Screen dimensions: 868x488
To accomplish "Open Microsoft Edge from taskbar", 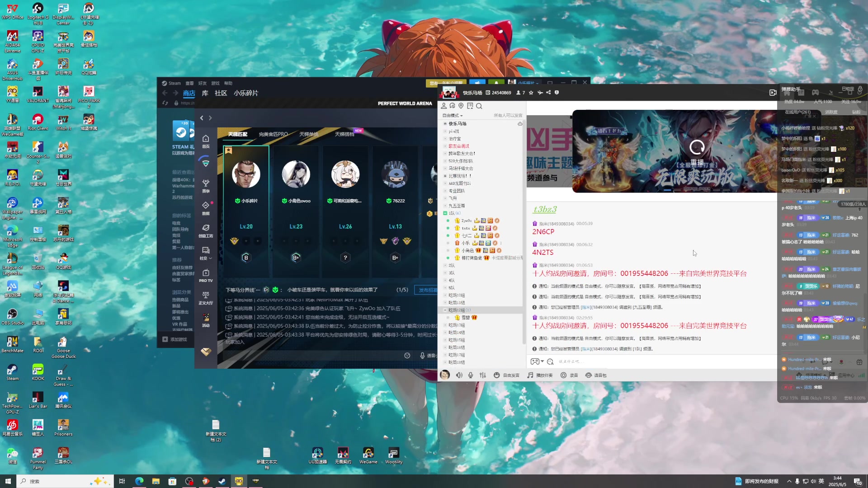I will point(139,481).
